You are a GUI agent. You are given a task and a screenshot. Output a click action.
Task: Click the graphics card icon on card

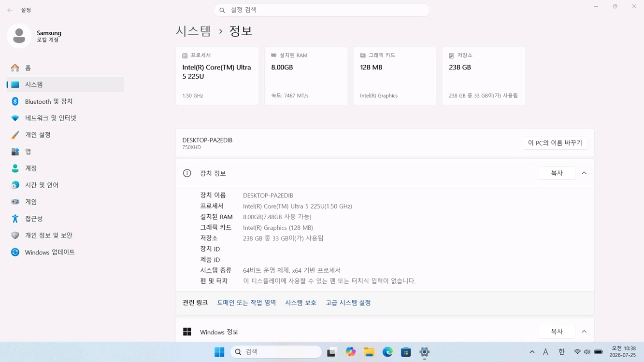click(x=363, y=56)
